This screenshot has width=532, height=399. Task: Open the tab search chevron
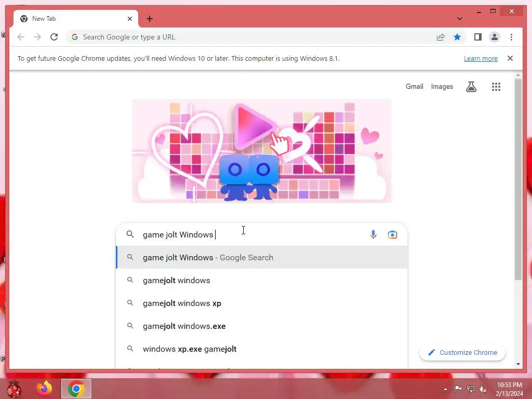point(459,19)
